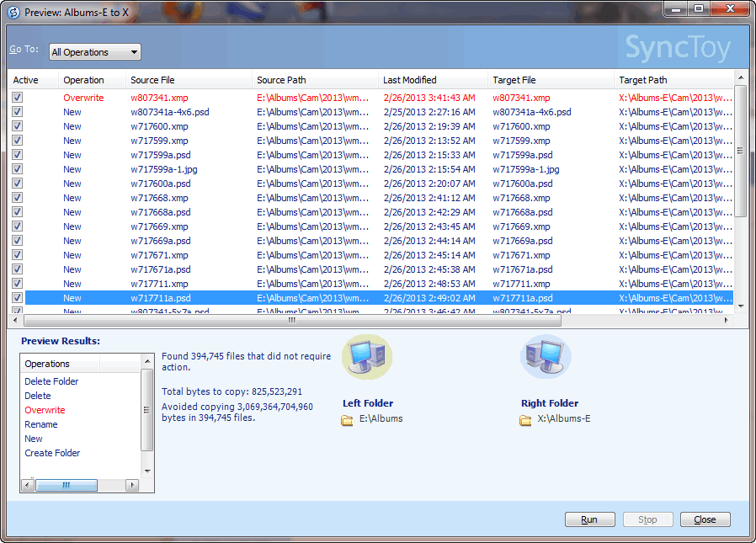Screen dimensions: 756x543
Task: Uncheck the Active box for w807341a-4x6.psd
Action: pos(18,112)
